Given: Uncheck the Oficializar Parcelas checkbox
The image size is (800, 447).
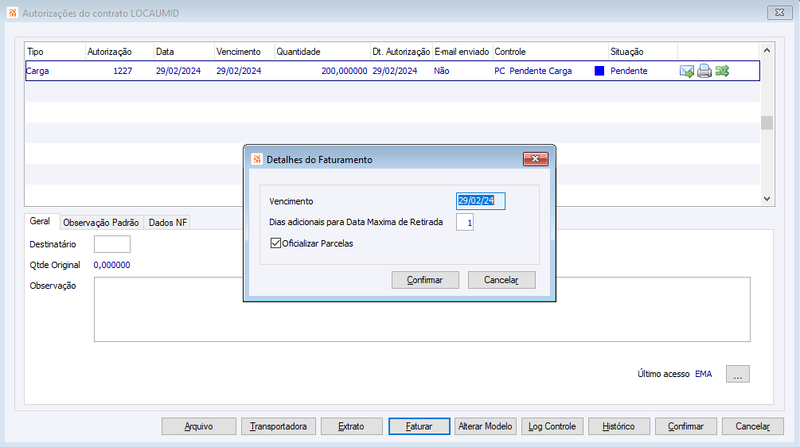Looking at the screenshot, I should (x=276, y=243).
